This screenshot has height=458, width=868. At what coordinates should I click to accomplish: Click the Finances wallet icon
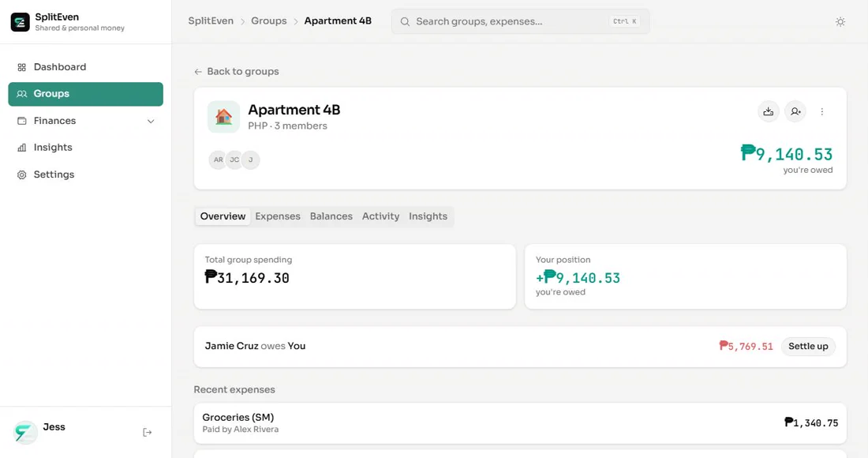(x=21, y=121)
